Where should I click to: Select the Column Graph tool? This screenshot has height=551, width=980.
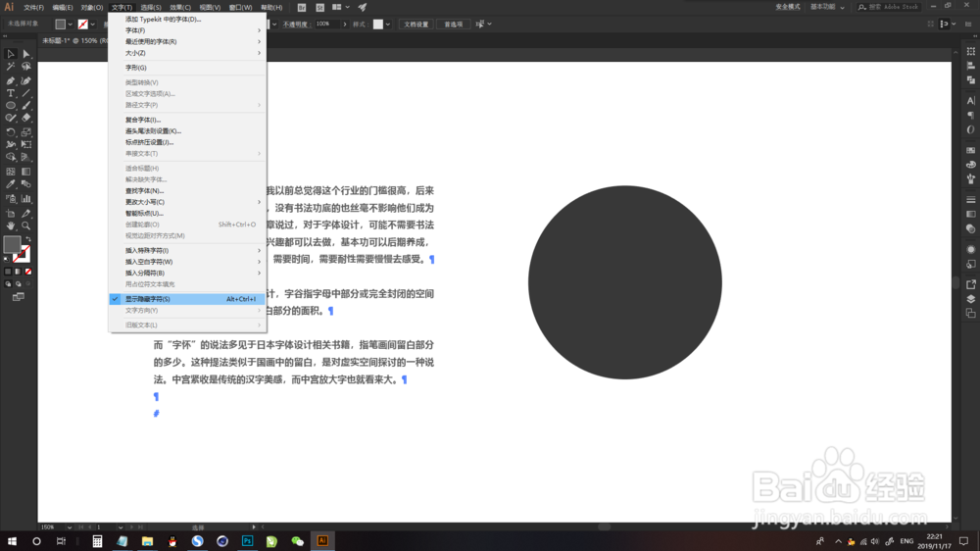coord(26,199)
